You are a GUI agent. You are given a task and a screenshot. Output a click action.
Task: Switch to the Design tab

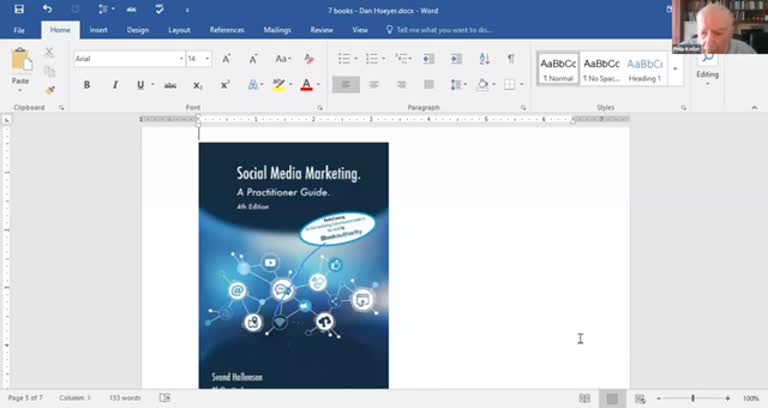click(138, 30)
